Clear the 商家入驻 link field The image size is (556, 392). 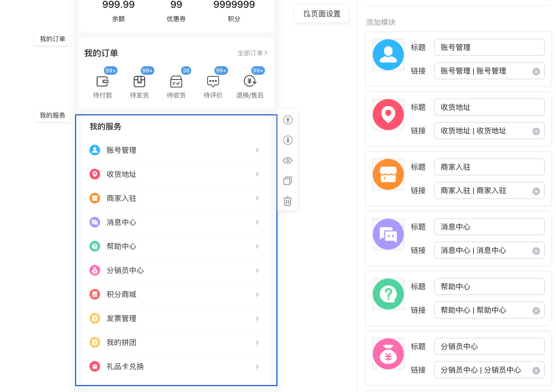pyautogui.click(x=536, y=191)
